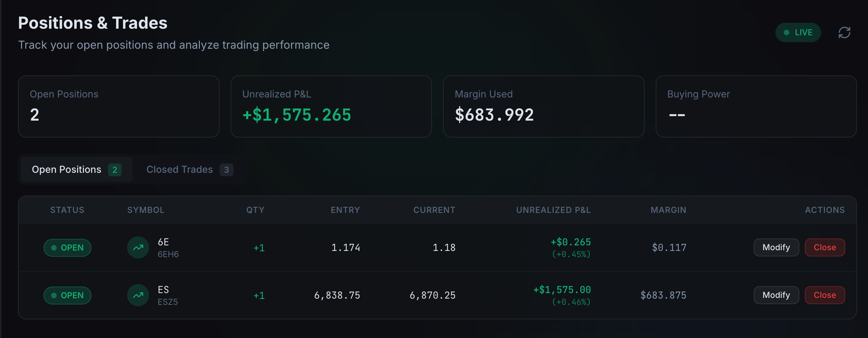The width and height of the screenshot is (868, 338).
Task: Click the OPEN status indicator on the ES row
Action: coord(67,295)
